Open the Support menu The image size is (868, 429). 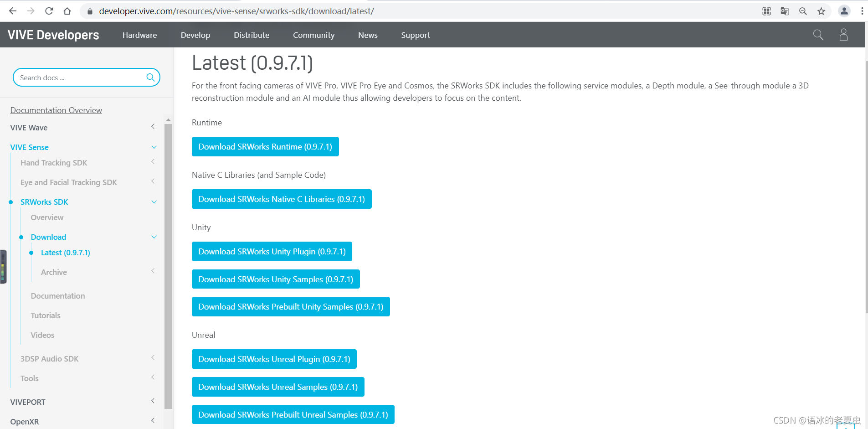point(416,35)
